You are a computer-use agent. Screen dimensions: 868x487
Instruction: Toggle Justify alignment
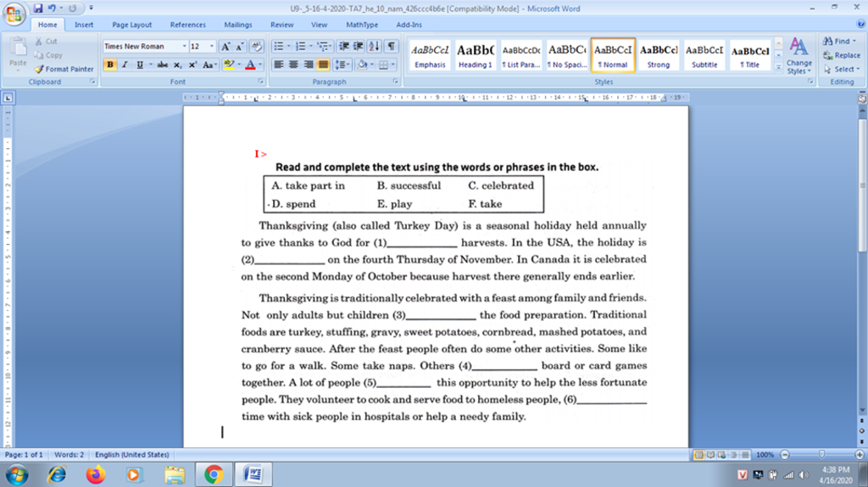point(323,64)
